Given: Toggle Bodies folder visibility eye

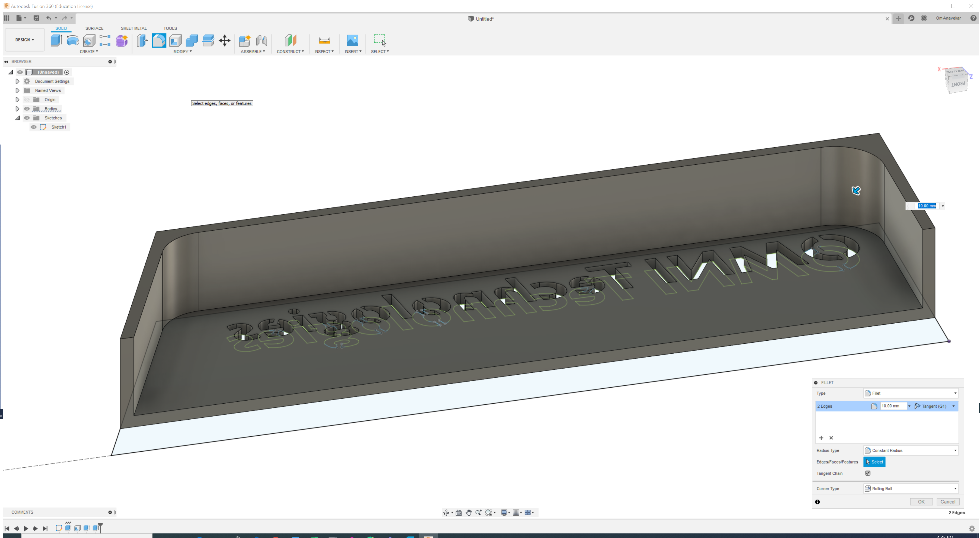Looking at the screenshot, I should coord(27,109).
